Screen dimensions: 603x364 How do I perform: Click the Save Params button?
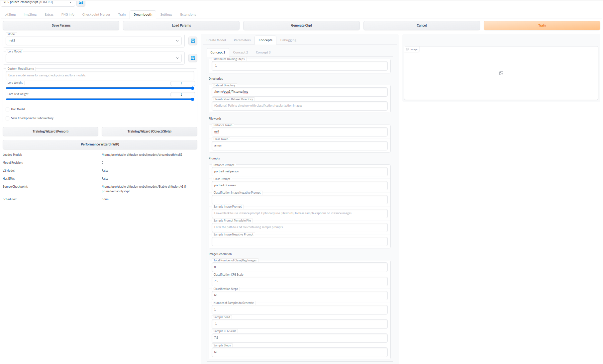tap(61, 26)
